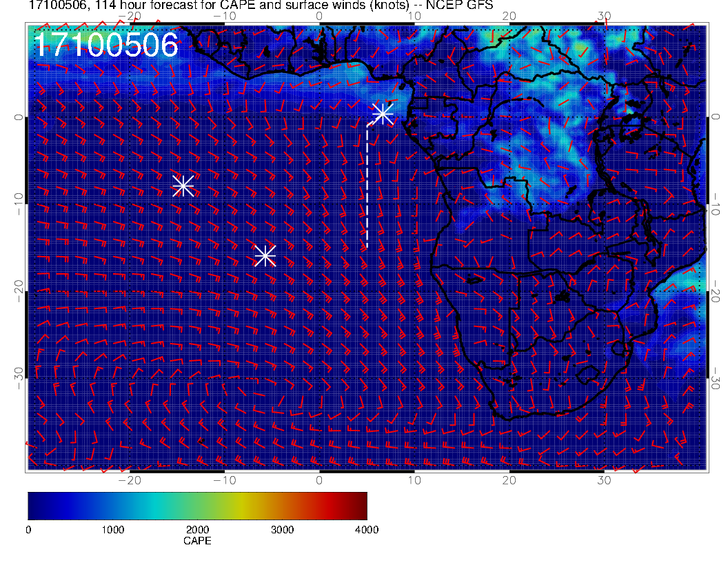Select the westernmost white asterisk marker
This screenshot has height=563, width=728.
[x=183, y=186]
